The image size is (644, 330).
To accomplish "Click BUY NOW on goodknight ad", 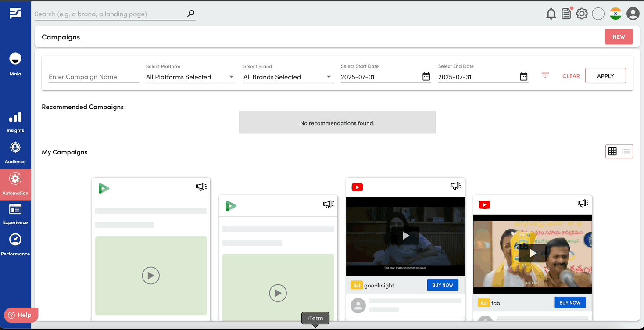I will [x=443, y=285].
